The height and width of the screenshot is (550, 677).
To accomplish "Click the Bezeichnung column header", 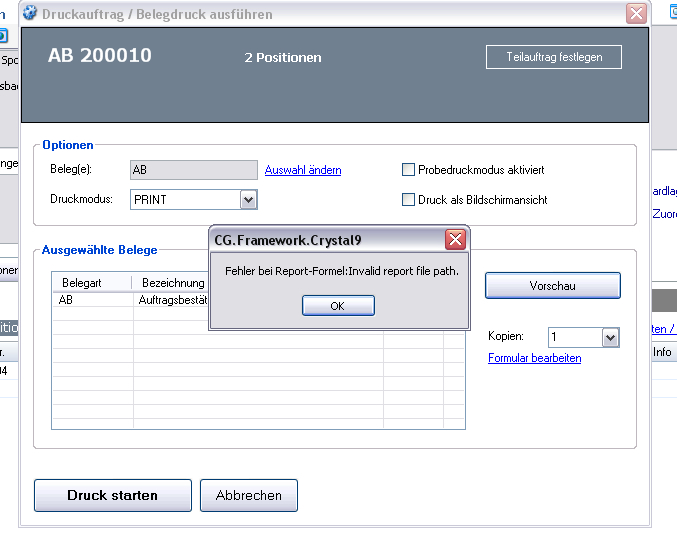I will click(172, 283).
